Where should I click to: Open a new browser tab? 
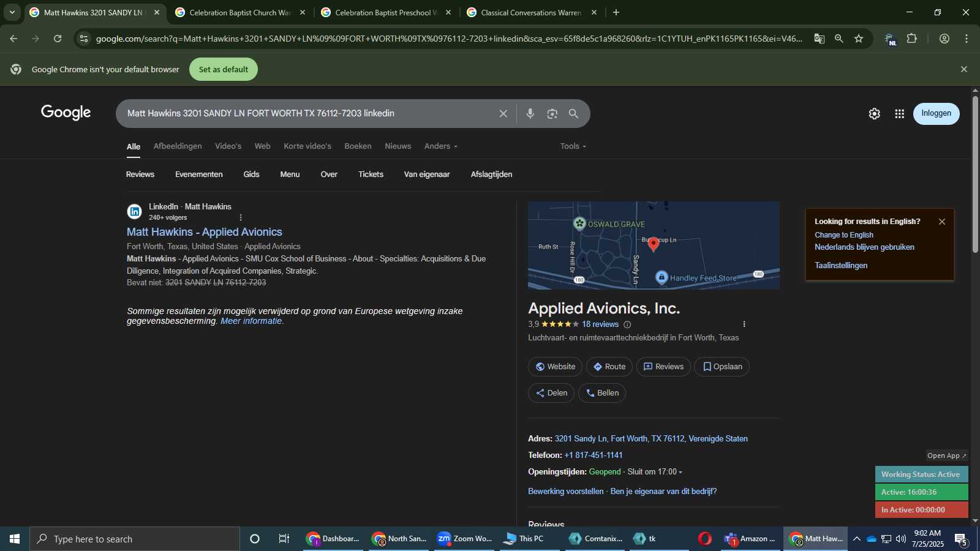(x=616, y=12)
